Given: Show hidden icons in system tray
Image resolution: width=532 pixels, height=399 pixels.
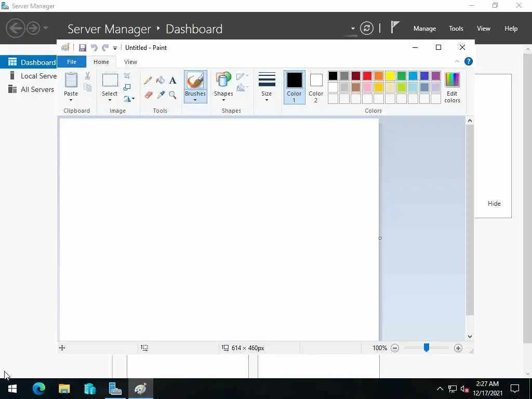Looking at the screenshot, I should pos(440,389).
